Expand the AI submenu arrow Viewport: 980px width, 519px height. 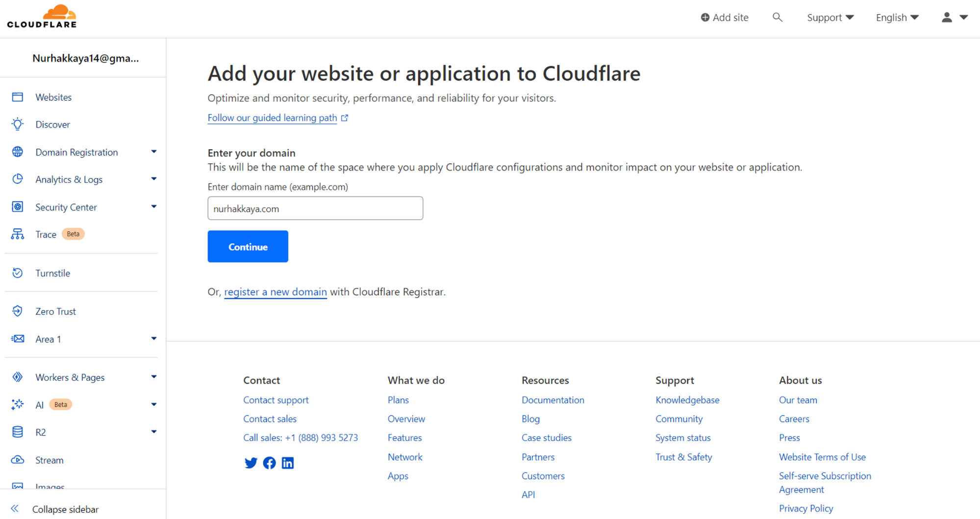pos(154,405)
